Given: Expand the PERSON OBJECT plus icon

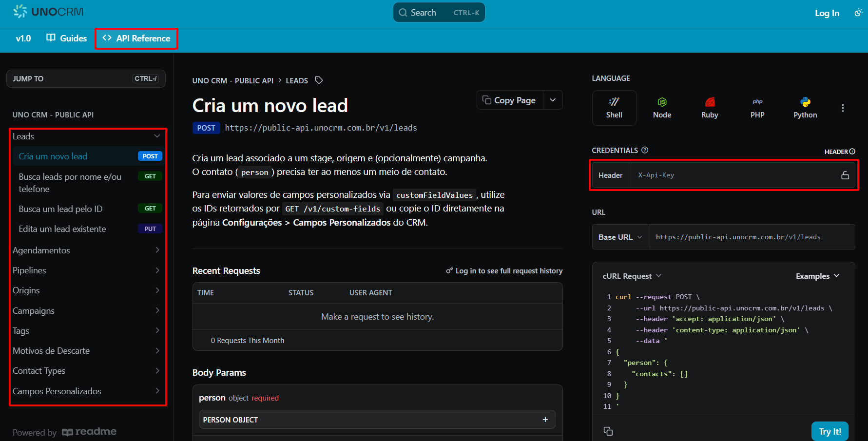Looking at the screenshot, I should coord(545,420).
